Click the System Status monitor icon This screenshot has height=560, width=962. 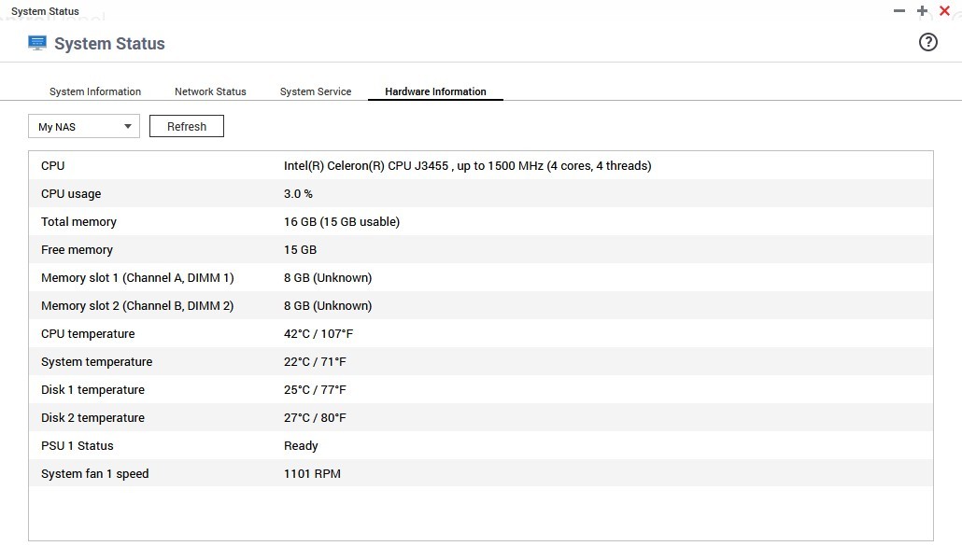coord(37,43)
